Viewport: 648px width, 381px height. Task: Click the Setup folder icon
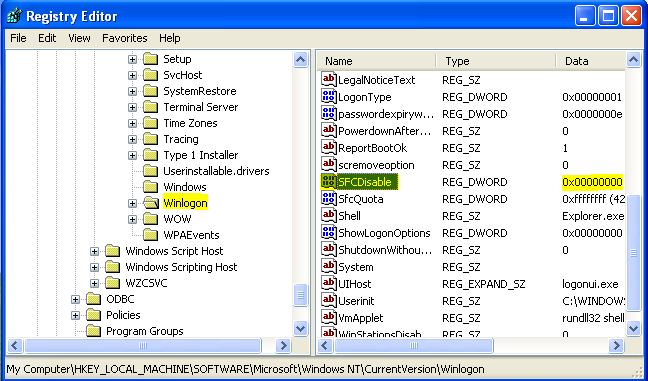click(x=150, y=59)
